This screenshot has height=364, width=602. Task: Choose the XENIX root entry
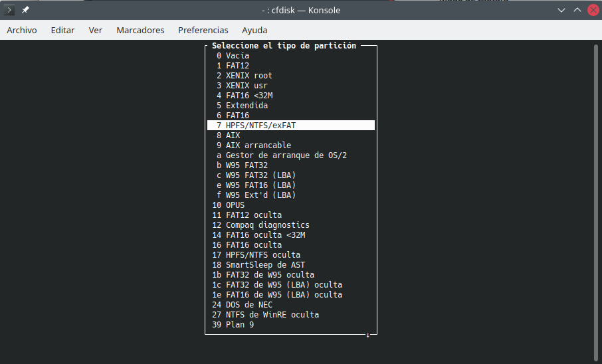249,76
